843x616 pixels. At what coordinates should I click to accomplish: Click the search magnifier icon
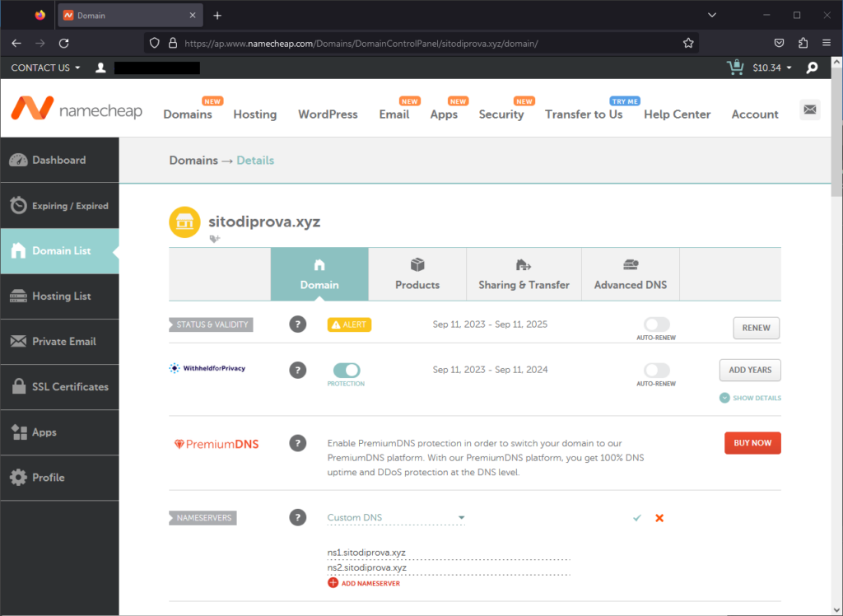tap(812, 68)
